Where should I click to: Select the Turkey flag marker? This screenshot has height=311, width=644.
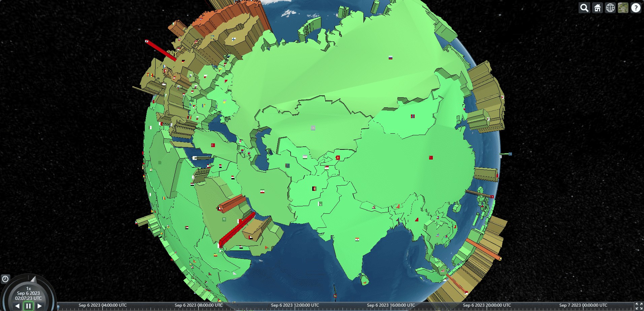click(x=213, y=145)
